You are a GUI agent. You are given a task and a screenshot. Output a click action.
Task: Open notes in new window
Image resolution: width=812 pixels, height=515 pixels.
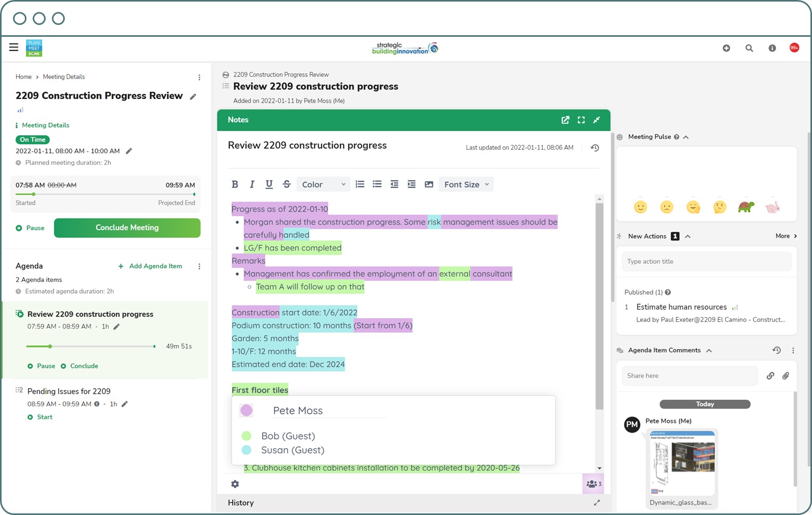point(565,120)
